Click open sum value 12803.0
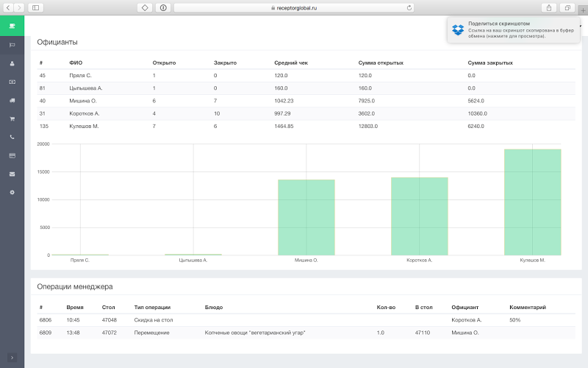The width and height of the screenshot is (588, 368). [x=368, y=126]
